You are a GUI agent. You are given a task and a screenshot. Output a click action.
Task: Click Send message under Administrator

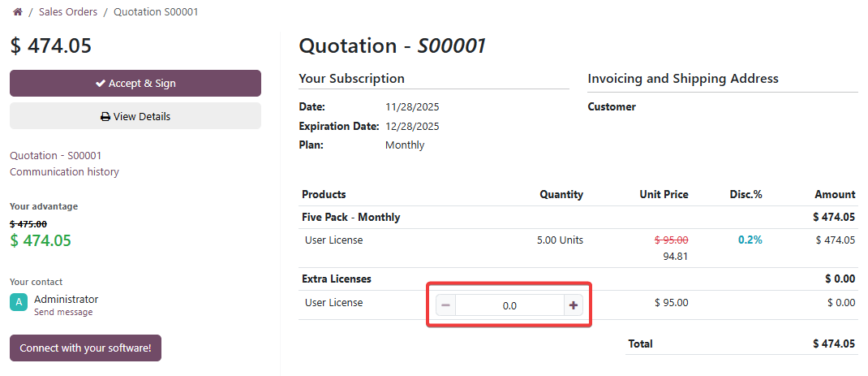point(63,313)
